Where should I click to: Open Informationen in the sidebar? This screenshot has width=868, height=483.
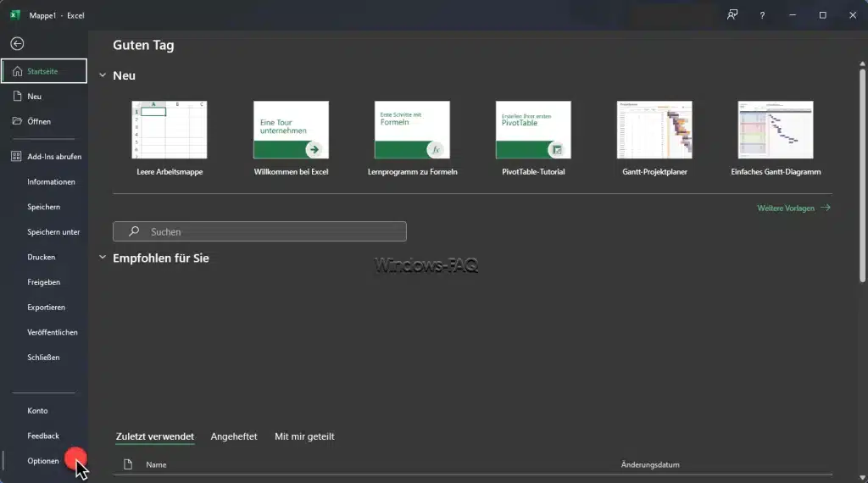[x=51, y=181]
